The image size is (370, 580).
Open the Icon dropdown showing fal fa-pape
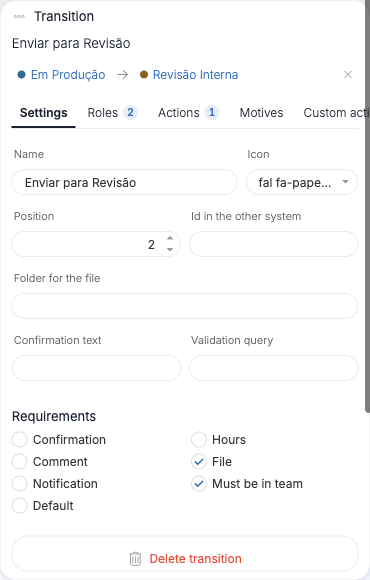click(302, 182)
